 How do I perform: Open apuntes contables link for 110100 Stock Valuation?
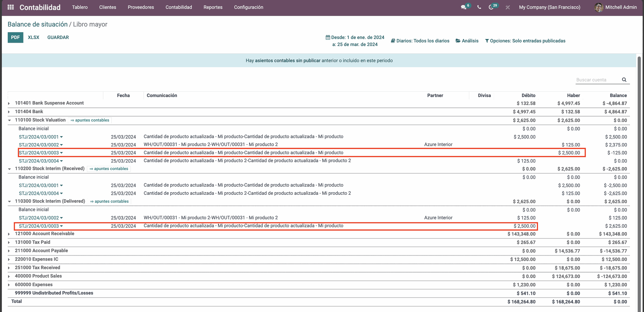pos(90,120)
